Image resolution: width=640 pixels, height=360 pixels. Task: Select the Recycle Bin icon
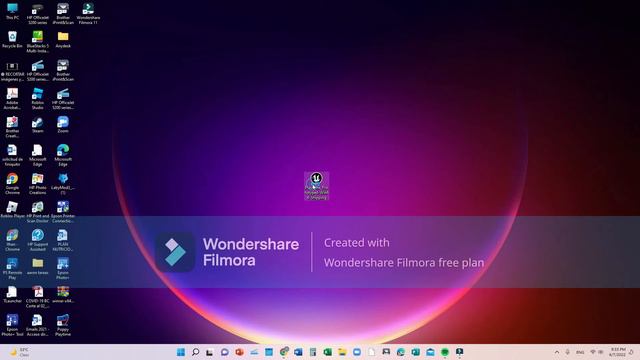(x=12, y=40)
